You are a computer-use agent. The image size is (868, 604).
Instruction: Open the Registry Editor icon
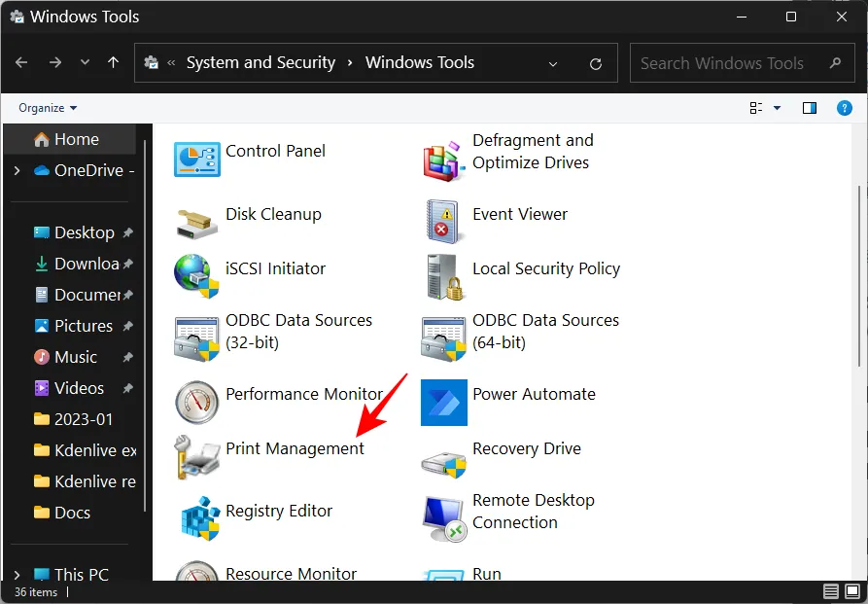[x=197, y=518]
